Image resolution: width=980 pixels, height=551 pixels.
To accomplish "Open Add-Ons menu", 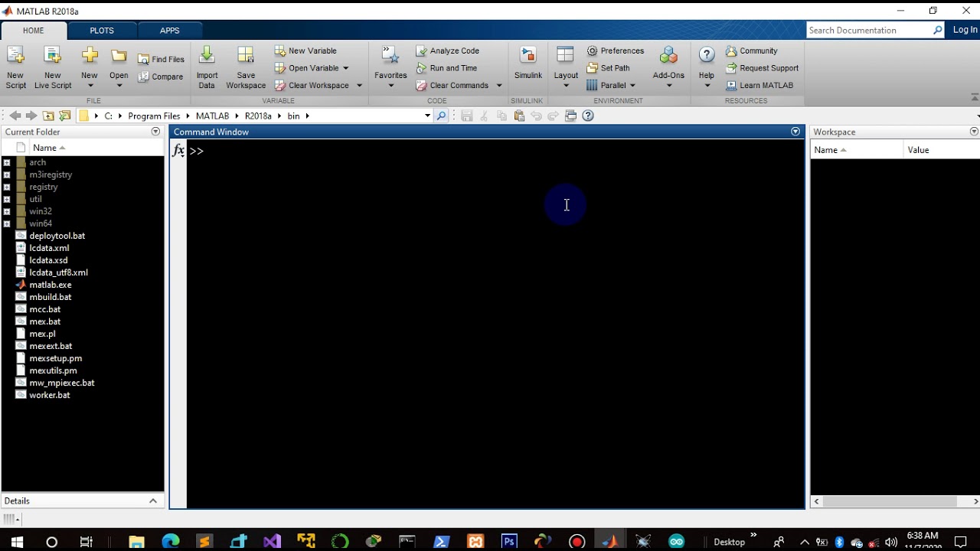I will (668, 67).
